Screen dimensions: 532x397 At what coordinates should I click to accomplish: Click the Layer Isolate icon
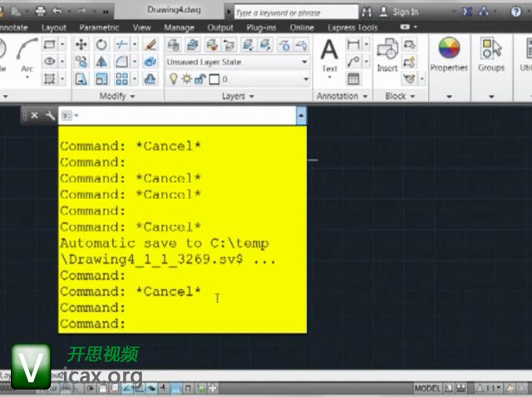pos(248,45)
